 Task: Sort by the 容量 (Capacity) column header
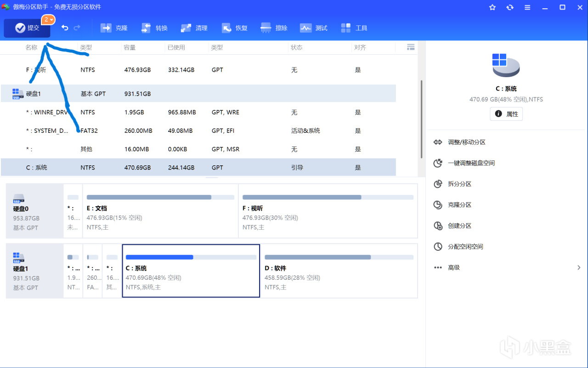tap(129, 47)
